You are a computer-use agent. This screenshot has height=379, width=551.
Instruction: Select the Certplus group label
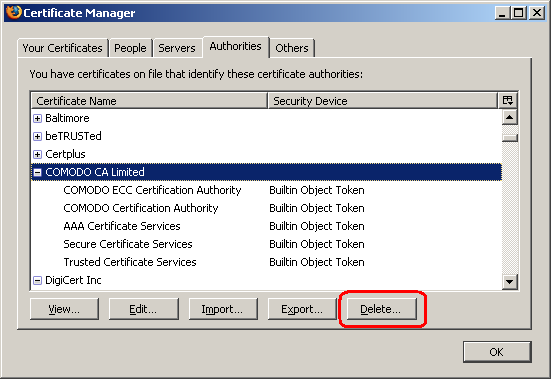[65, 154]
